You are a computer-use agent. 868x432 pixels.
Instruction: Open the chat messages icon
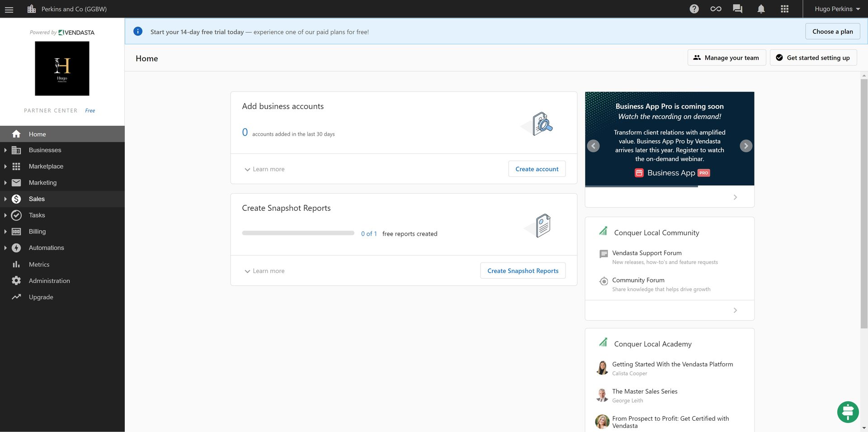coord(737,9)
